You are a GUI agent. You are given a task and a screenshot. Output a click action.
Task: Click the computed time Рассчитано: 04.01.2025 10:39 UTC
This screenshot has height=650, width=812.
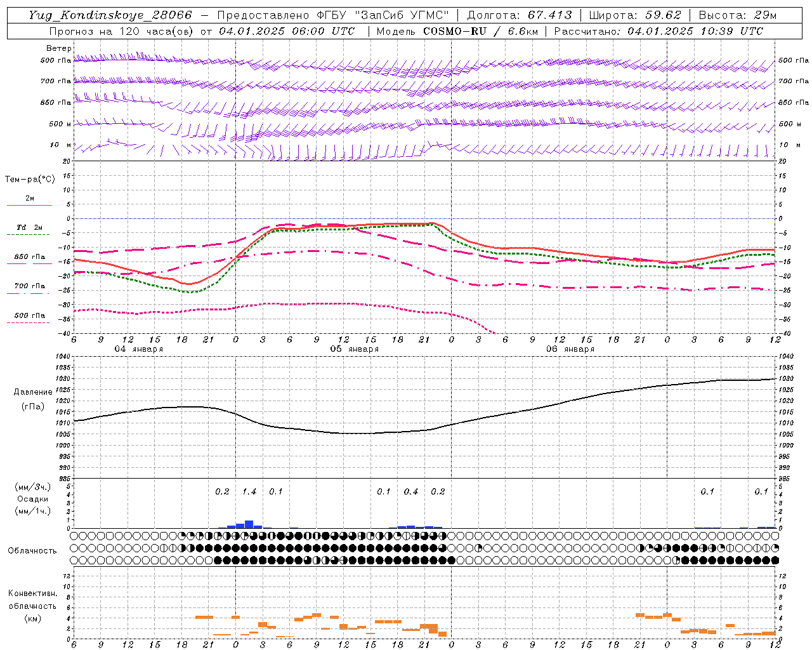coord(658,31)
